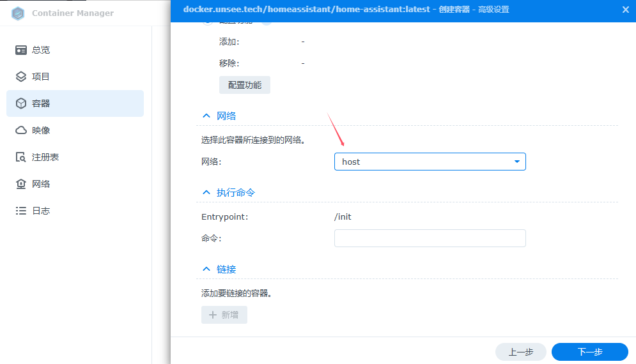The height and width of the screenshot is (364, 636).
Task: Click the 容器 cube icon
Action: (21, 103)
